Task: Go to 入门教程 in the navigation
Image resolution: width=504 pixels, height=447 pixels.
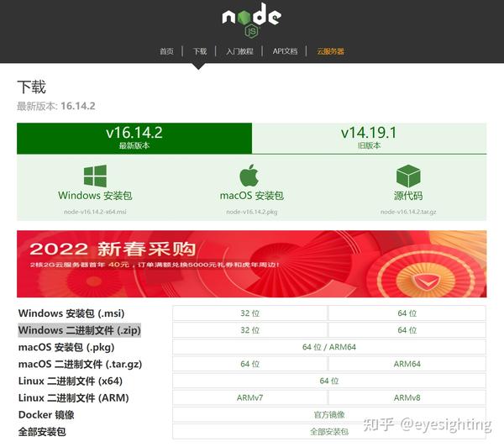Action: [x=239, y=51]
